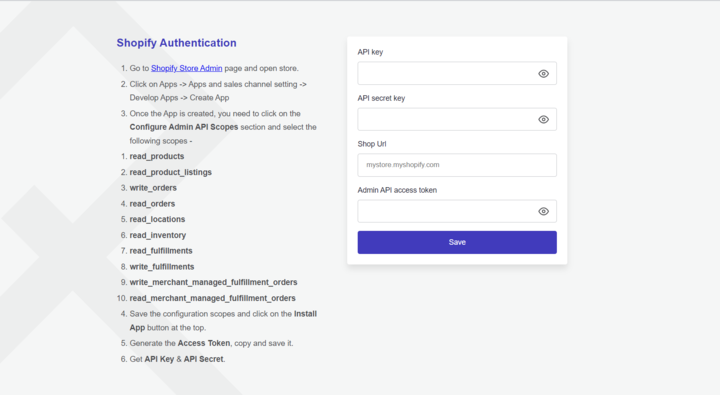Focus the Admin API access token field
This screenshot has width=720, height=395.
pyautogui.click(x=457, y=211)
